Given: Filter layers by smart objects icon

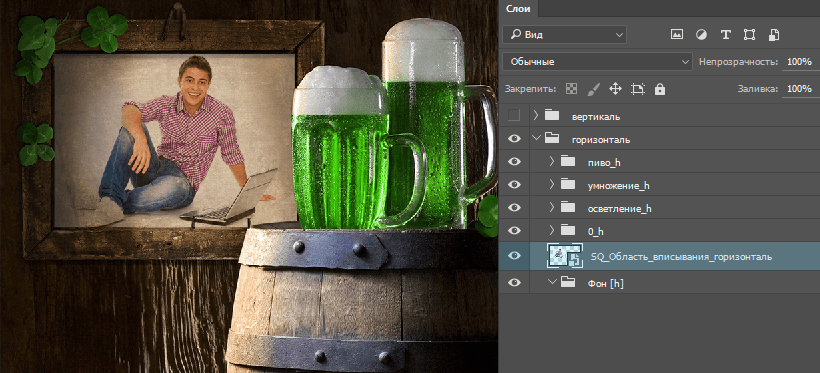Looking at the screenshot, I should 774,35.
